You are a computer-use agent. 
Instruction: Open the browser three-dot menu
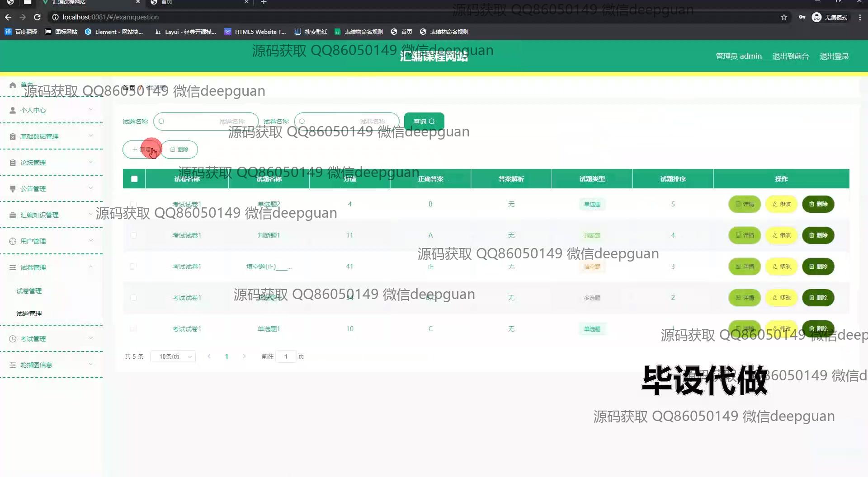[860, 17]
